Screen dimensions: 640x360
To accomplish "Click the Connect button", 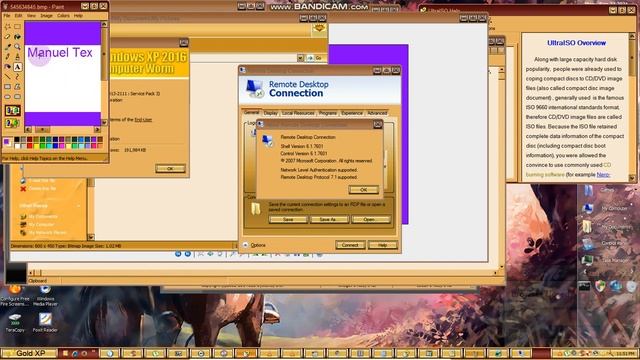I will point(350,245).
